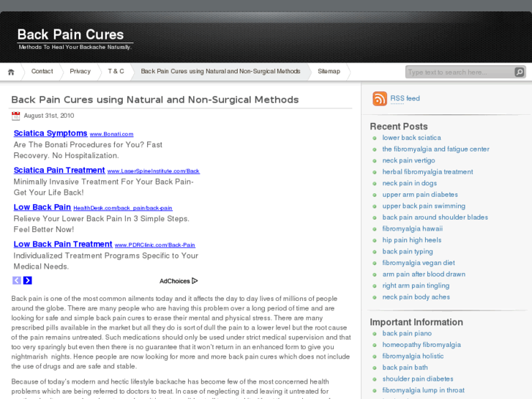Open the Contact menu item
The image size is (532, 399).
pyautogui.click(x=42, y=71)
